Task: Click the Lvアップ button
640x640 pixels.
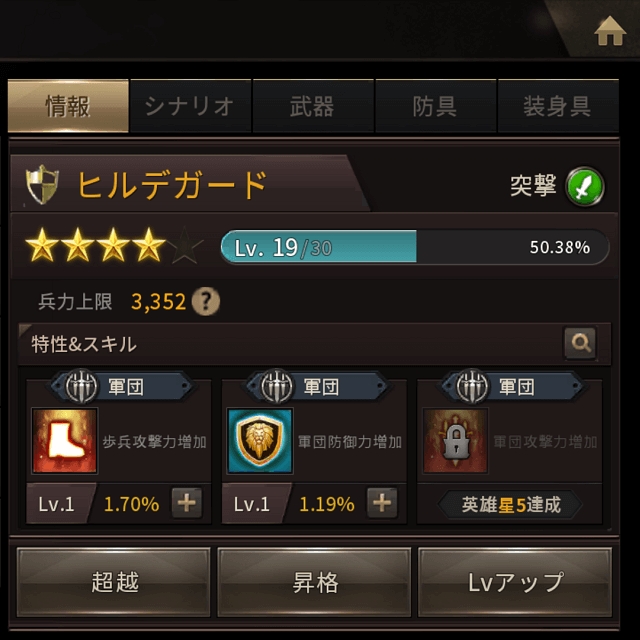Action: pyautogui.click(x=515, y=582)
